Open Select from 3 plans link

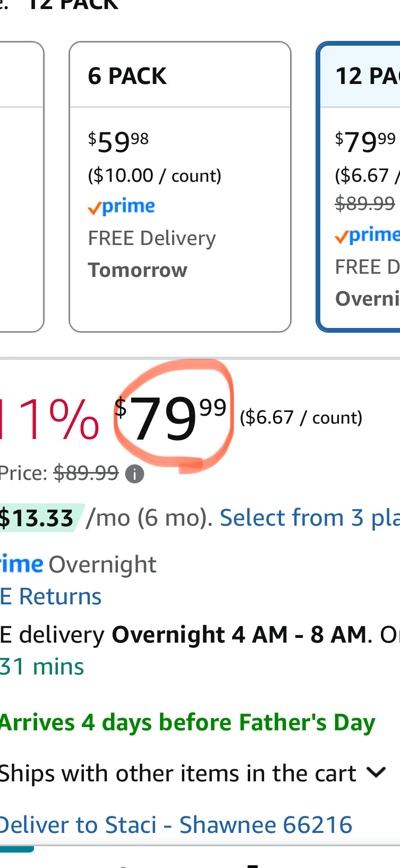tap(310, 518)
